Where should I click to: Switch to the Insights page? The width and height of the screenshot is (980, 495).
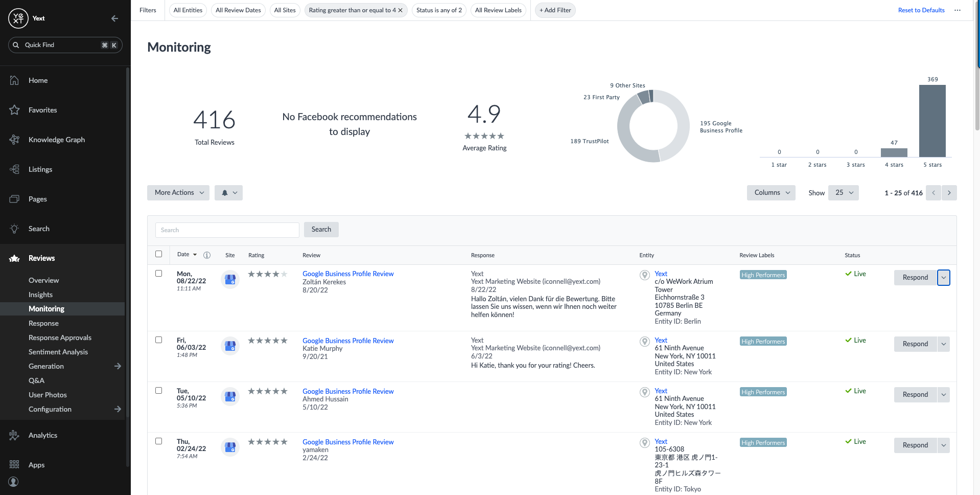[x=41, y=295]
